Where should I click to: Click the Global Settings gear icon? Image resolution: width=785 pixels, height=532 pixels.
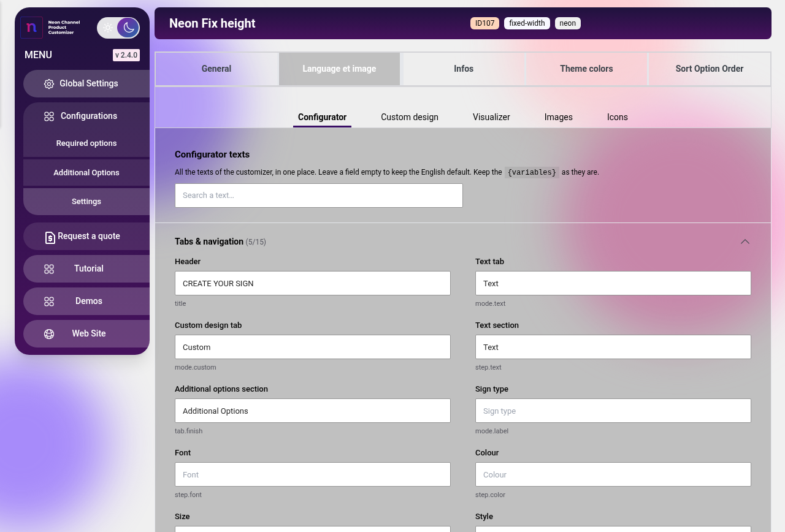(49, 84)
